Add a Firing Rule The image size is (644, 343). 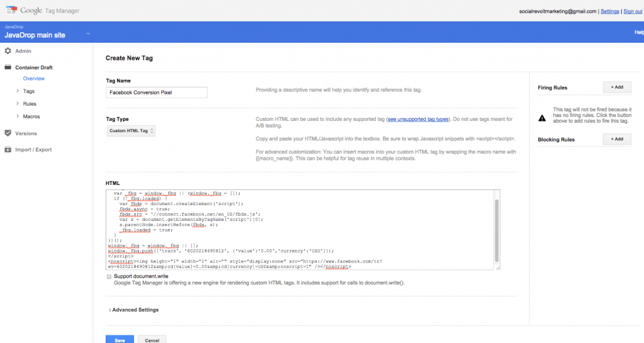coord(616,87)
